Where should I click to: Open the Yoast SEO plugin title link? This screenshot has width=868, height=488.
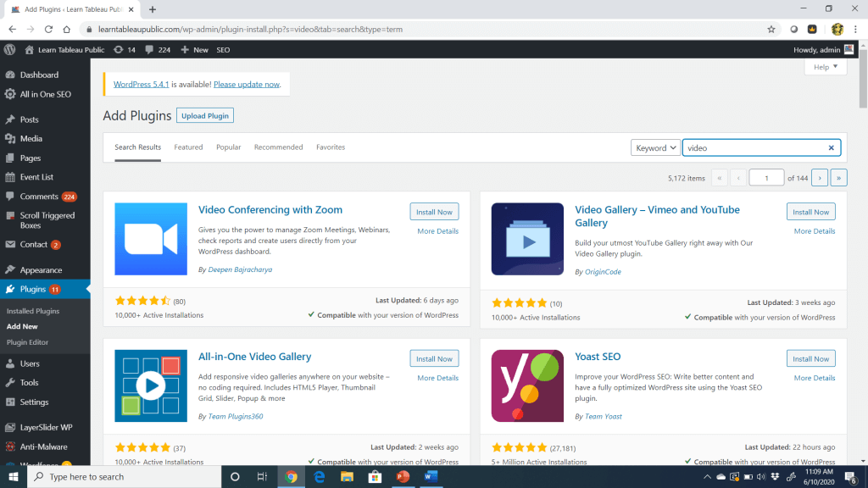pyautogui.click(x=598, y=357)
